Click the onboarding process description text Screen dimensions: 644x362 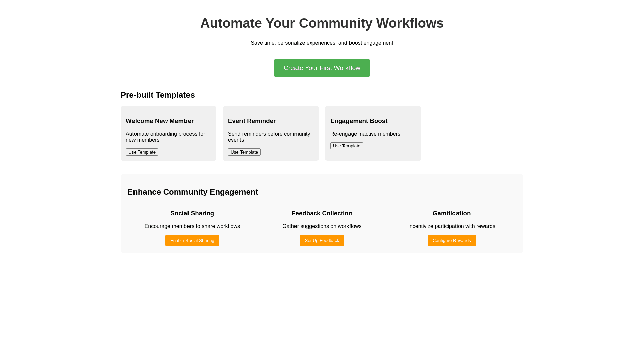pos(165,137)
